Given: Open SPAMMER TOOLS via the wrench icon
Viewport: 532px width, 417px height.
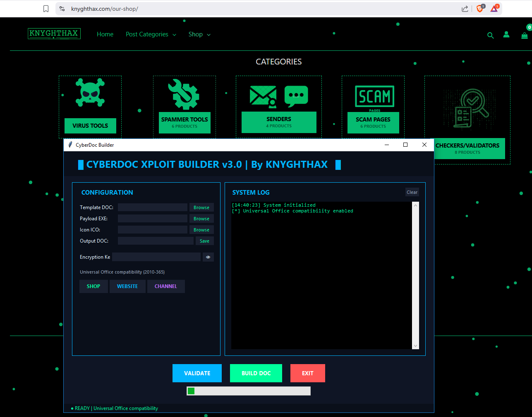Looking at the screenshot, I should coord(185,94).
